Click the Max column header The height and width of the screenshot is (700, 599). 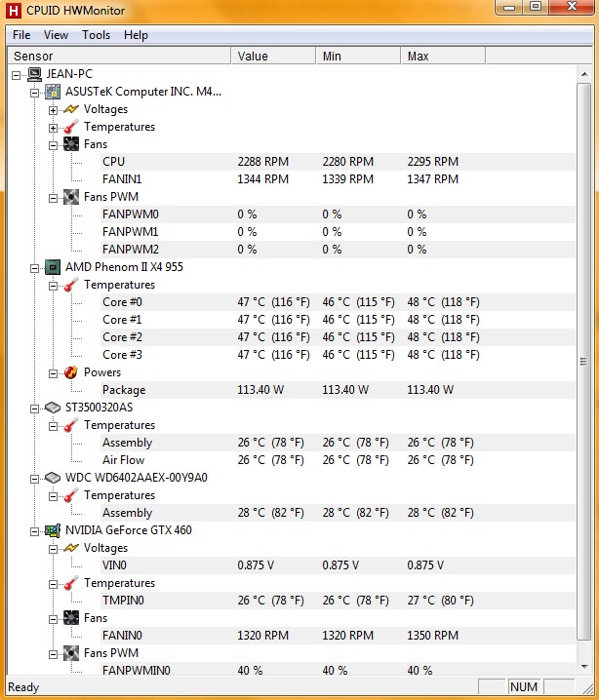(443, 57)
